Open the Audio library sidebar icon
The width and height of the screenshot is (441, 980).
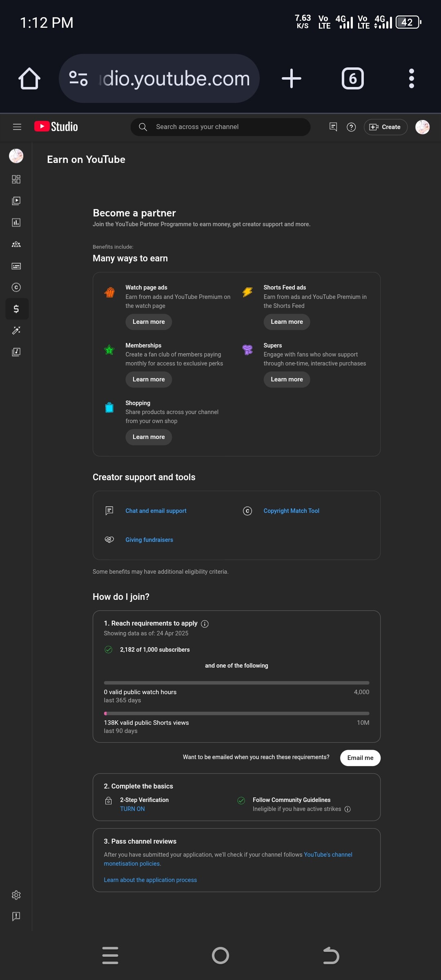pyautogui.click(x=16, y=352)
